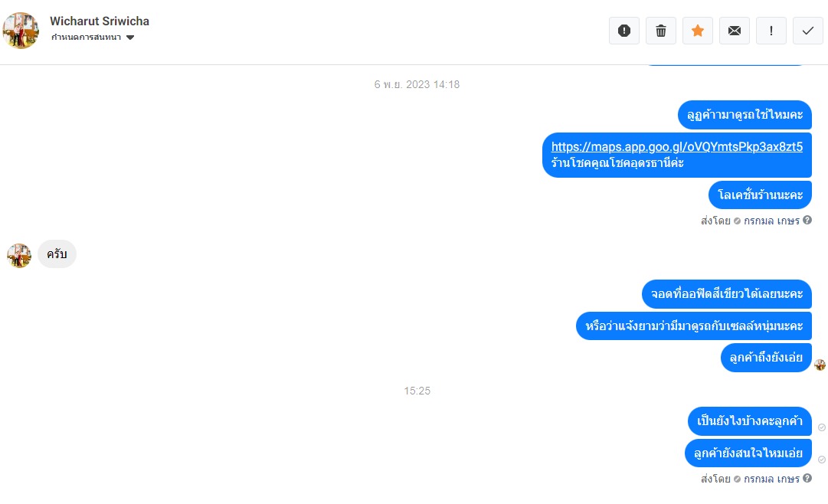Expand the กำหนดการสนทนา dropdown arrow

130,38
